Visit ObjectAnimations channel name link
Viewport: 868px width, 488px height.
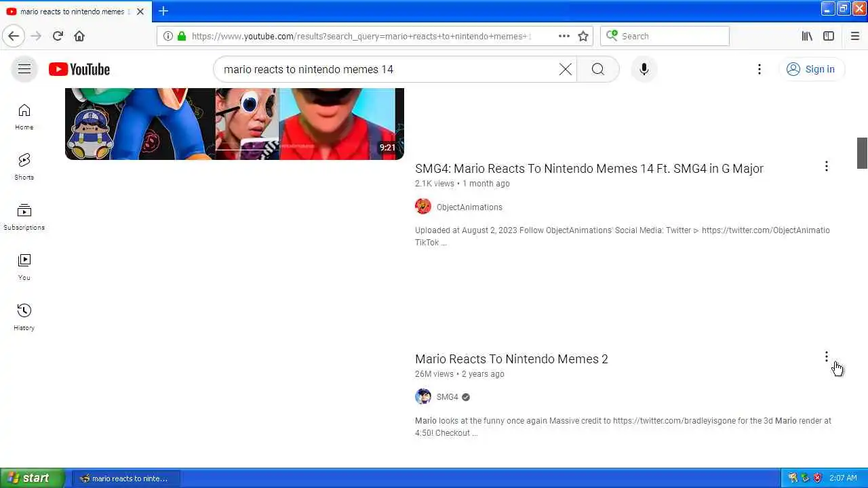point(469,207)
